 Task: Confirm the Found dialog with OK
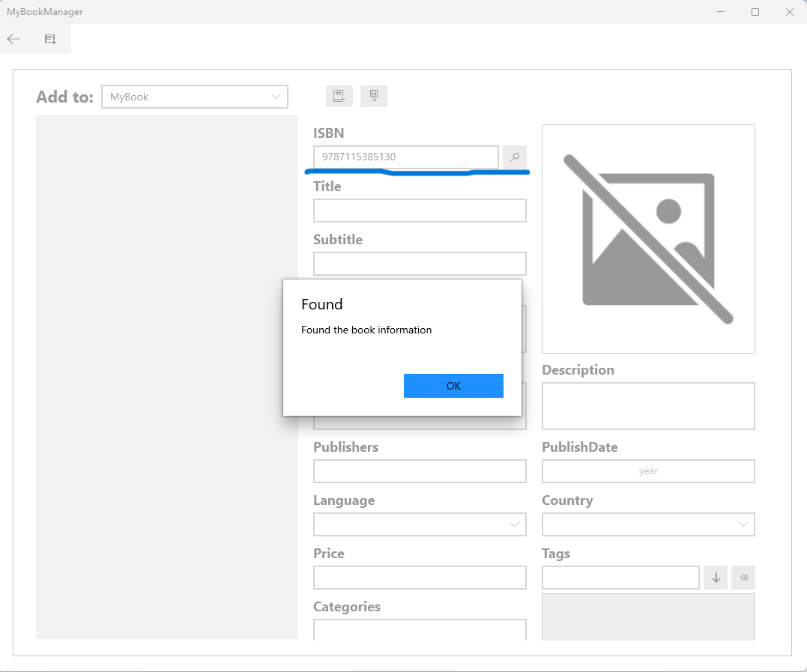point(453,386)
